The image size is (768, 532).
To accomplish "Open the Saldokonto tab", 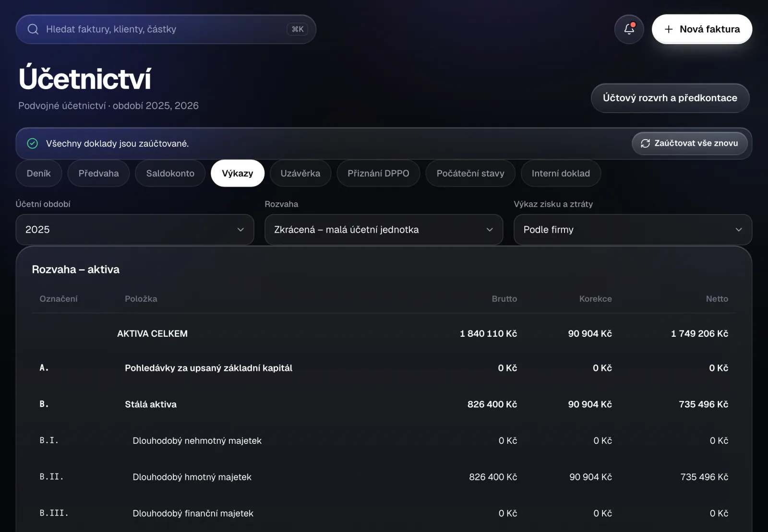I will click(170, 173).
